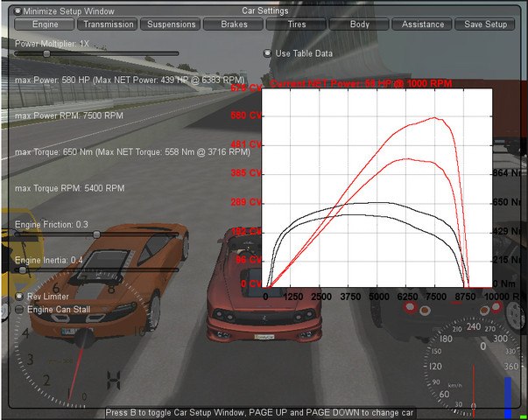
Task: Click the Car Settings window title
Action: 265,10
